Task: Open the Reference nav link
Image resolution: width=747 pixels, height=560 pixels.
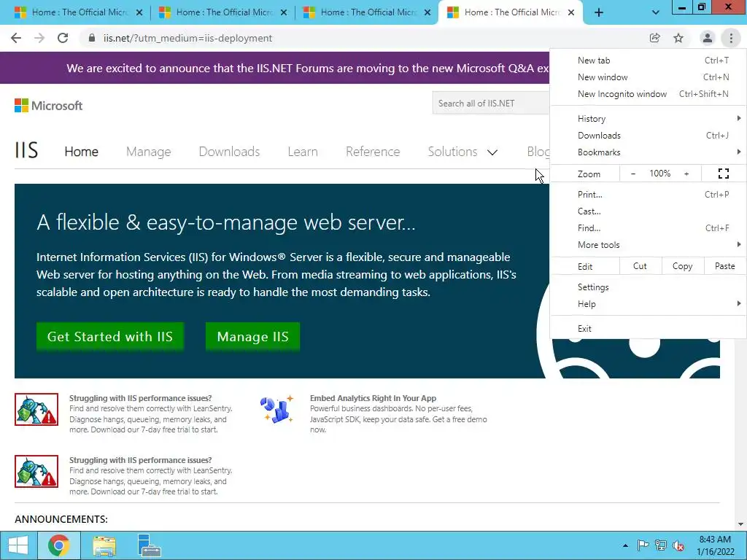Action: 373,152
